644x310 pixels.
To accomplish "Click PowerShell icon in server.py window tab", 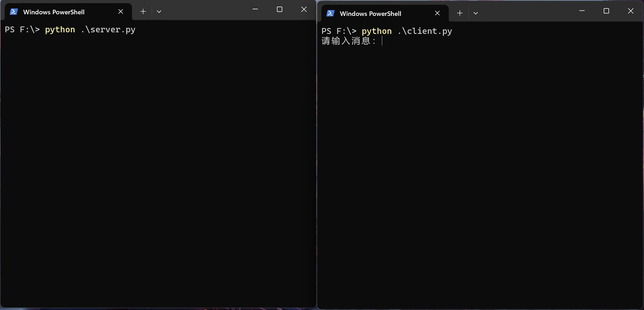I will (x=14, y=12).
